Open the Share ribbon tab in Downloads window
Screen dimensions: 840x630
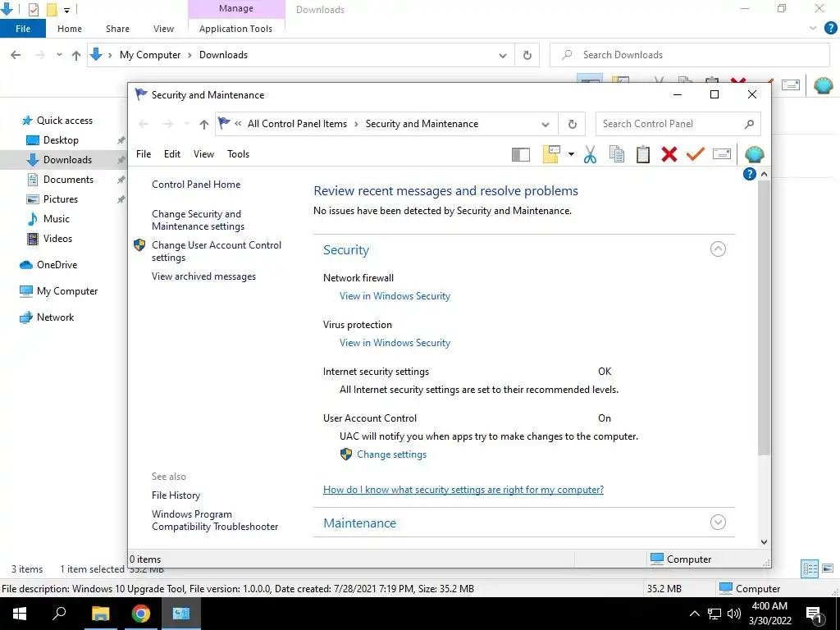117,29
